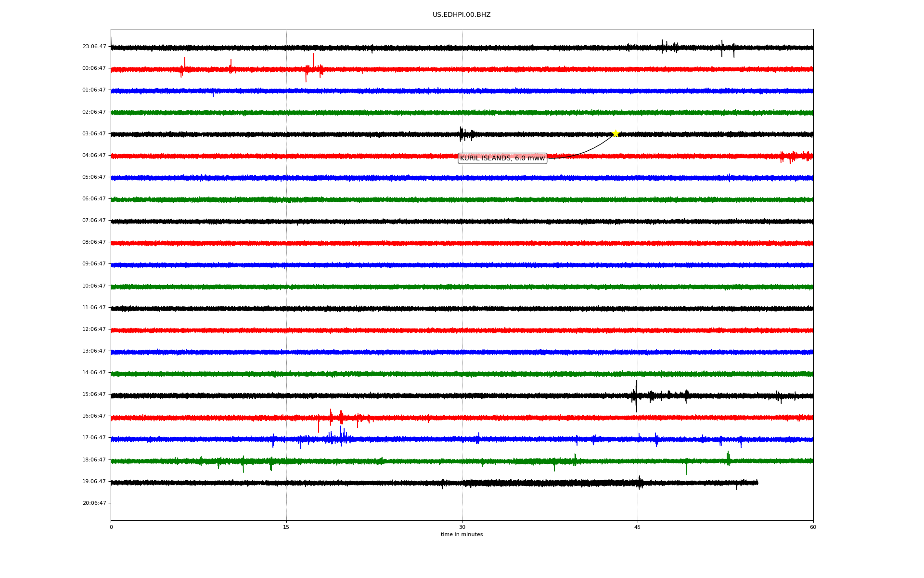
Task: Click the 02:06:47 time label
Action: point(94,112)
